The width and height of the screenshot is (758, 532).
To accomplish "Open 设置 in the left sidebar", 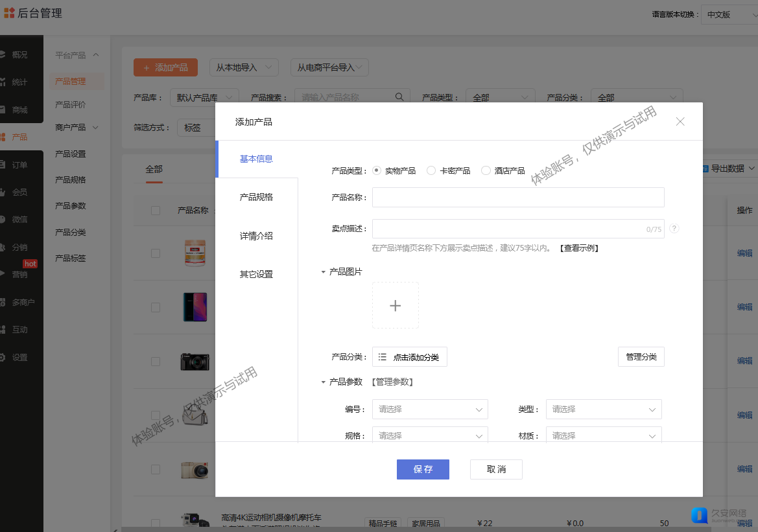I will tap(19, 357).
